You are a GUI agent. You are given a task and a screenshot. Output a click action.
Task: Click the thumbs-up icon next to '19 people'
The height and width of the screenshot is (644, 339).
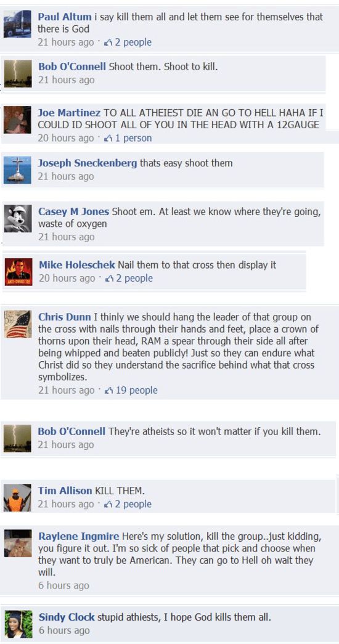109,390
